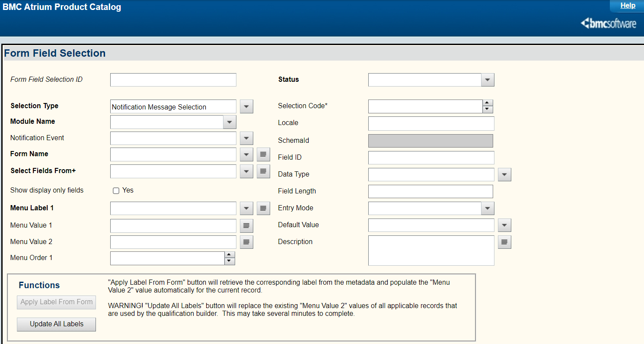The height and width of the screenshot is (344, 644).
Task: Open the Data Type menu arrow
Action: [x=504, y=175]
